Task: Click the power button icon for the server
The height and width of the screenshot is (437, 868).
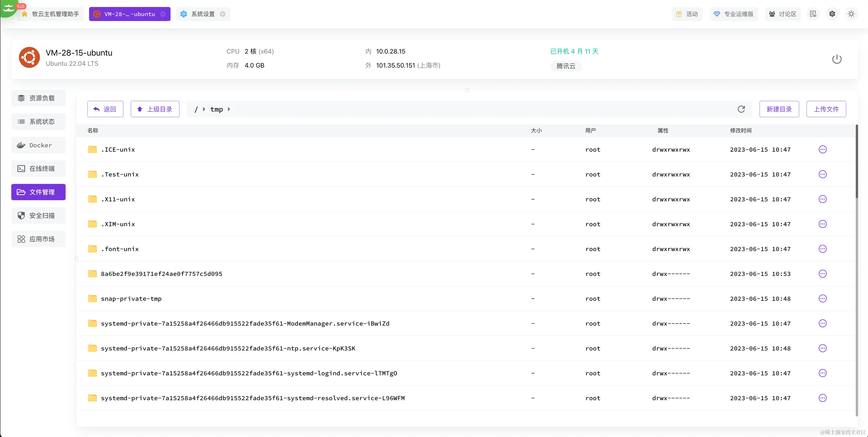Action: click(x=836, y=59)
